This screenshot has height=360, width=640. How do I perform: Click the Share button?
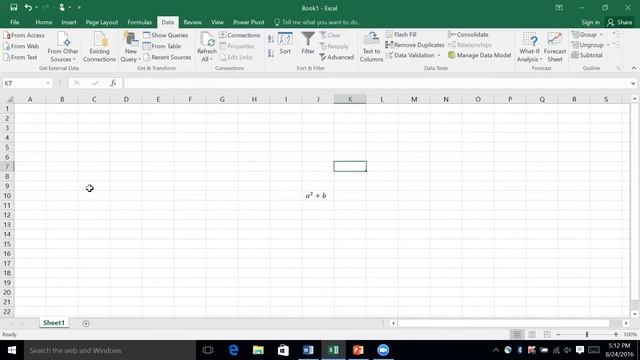pos(620,22)
